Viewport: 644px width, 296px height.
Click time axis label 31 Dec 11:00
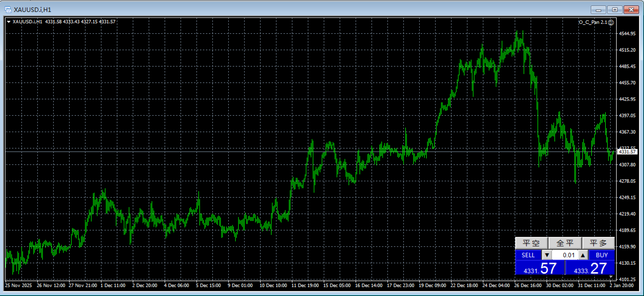click(592, 286)
